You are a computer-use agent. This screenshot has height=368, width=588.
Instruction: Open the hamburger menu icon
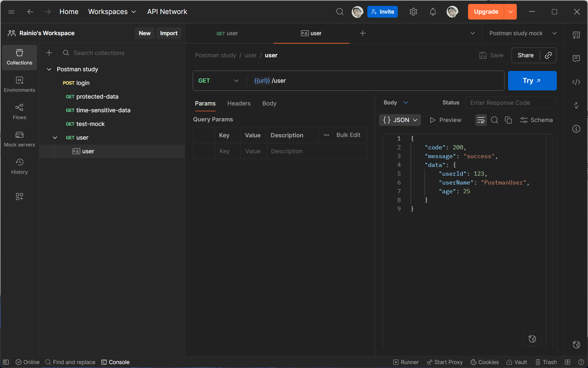(x=11, y=12)
